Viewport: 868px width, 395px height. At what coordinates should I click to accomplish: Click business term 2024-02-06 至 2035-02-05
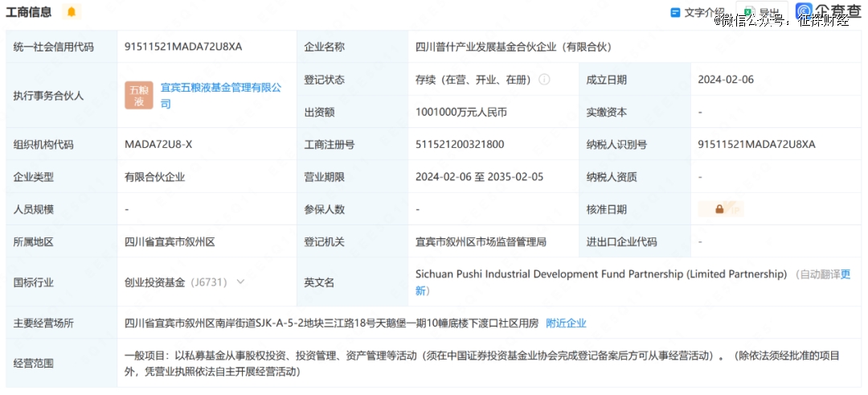pyautogui.click(x=479, y=177)
